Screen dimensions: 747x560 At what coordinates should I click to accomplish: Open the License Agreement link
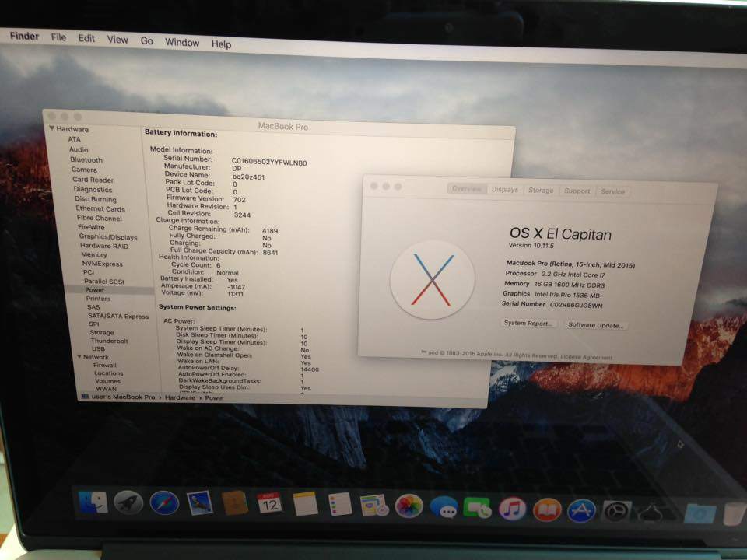587,357
